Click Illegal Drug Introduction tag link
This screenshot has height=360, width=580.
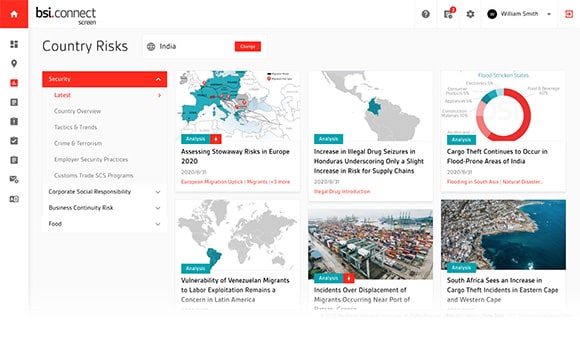342,191
